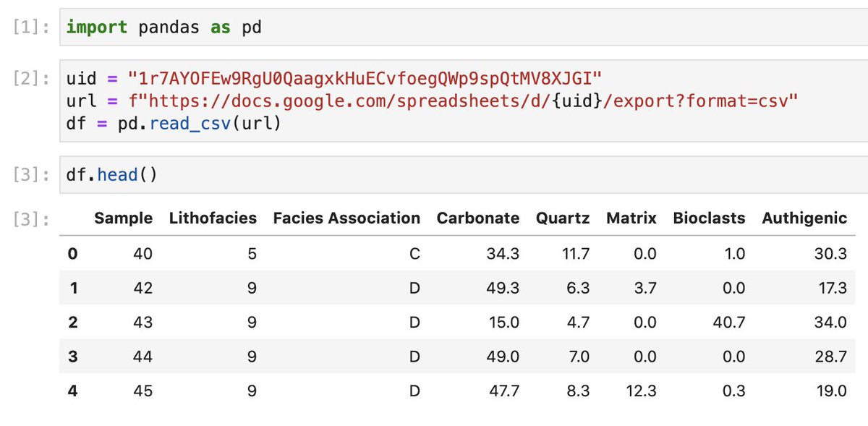
Task: Click the df.head() code cell
Action: pyautogui.click(x=463, y=174)
